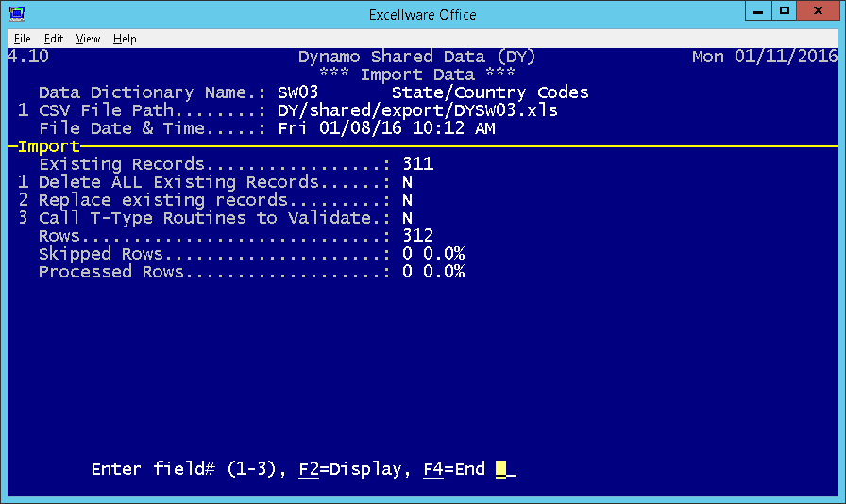The image size is (846, 504).
Task: Click the Processed Rows value '0 0.0%'
Action: [433, 272]
